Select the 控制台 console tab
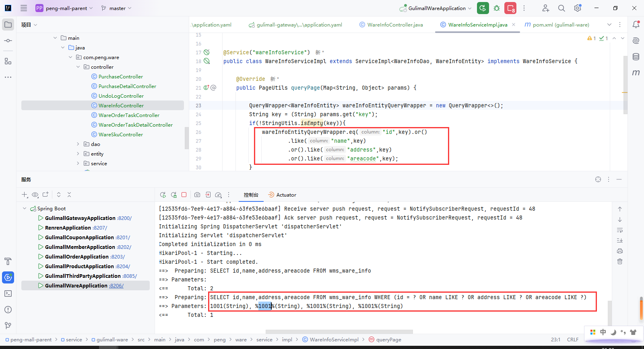The height and width of the screenshot is (349, 644). 251,195
